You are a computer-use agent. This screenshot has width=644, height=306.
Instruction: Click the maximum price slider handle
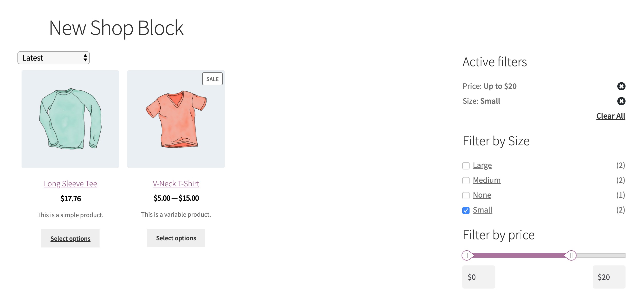pyautogui.click(x=571, y=255)
